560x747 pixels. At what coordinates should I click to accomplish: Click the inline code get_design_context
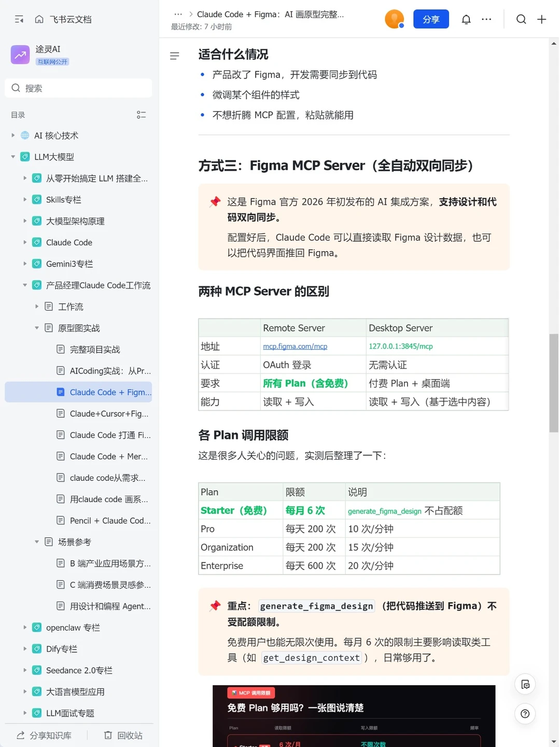point(311,658)
